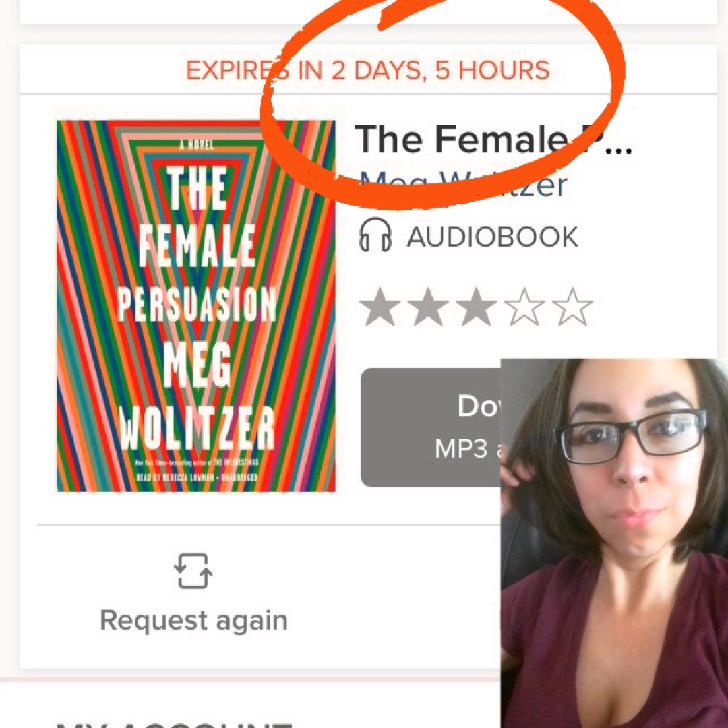
Task: Give the audiobook five stars
Action: click(572, 307)
